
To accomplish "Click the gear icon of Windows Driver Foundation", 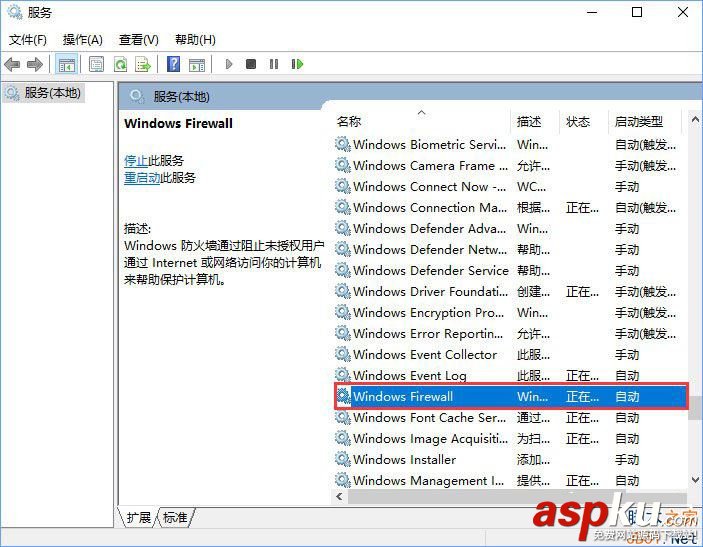I will [343, 291].
